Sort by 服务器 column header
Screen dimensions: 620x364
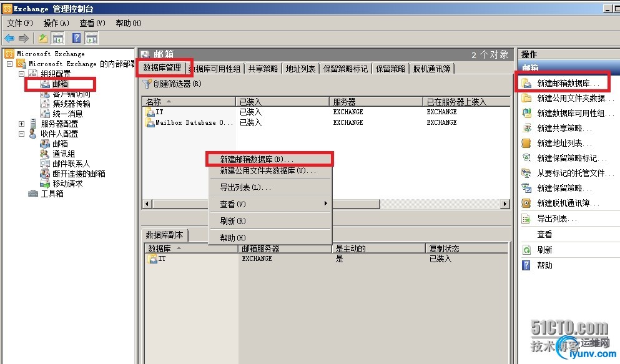pos(376,102)
